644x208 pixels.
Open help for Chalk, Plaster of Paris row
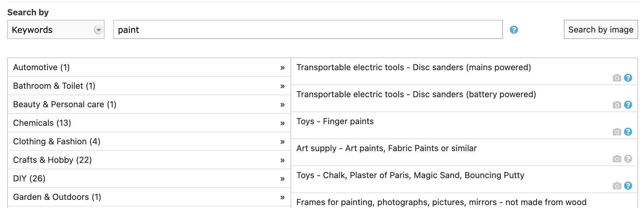pos(628,186)
